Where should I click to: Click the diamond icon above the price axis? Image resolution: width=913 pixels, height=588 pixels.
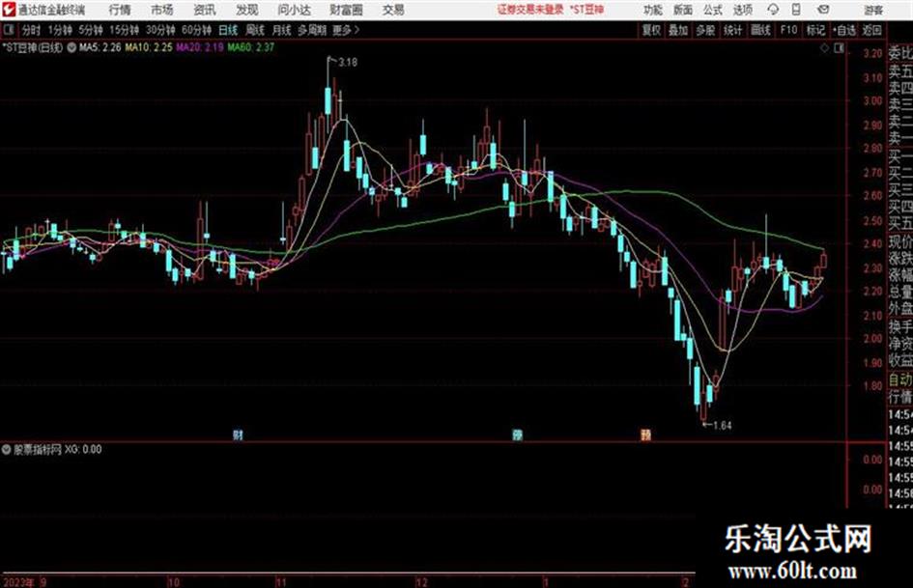click(x=824, y=48)
